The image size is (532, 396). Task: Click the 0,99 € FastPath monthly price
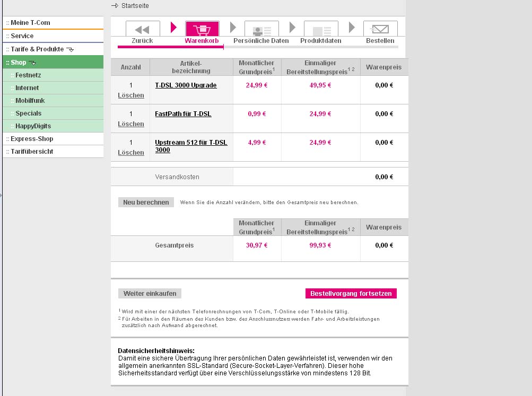pyautogui.click(x=257, y=114)
